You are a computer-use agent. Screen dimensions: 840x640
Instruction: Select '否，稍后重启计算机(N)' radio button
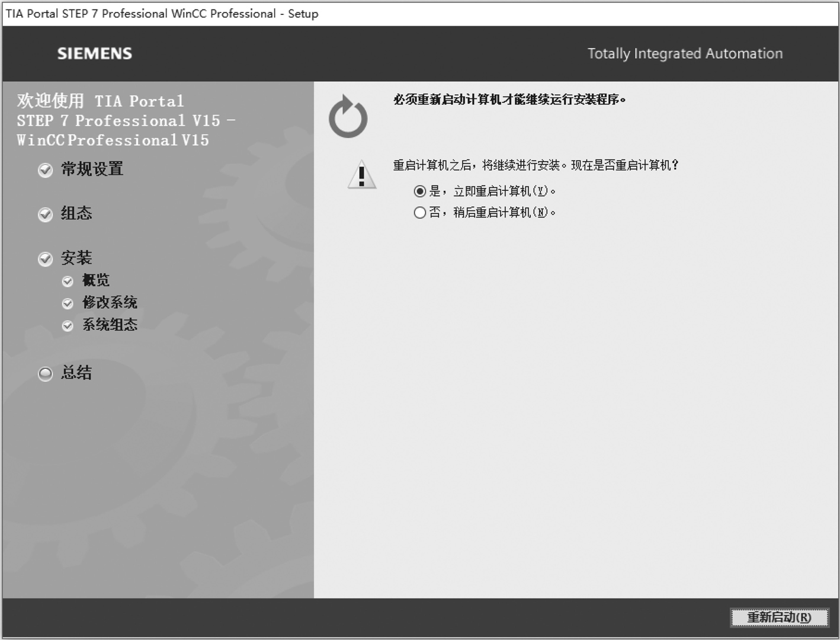coord(420,213)
